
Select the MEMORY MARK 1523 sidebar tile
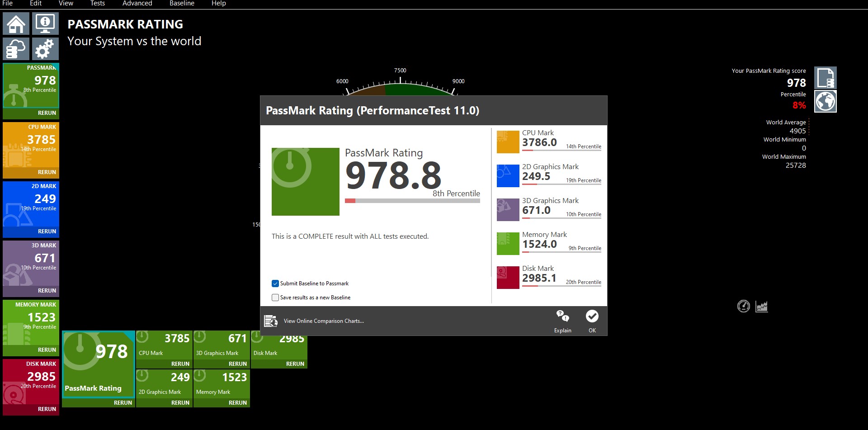[x=31, y=322]
